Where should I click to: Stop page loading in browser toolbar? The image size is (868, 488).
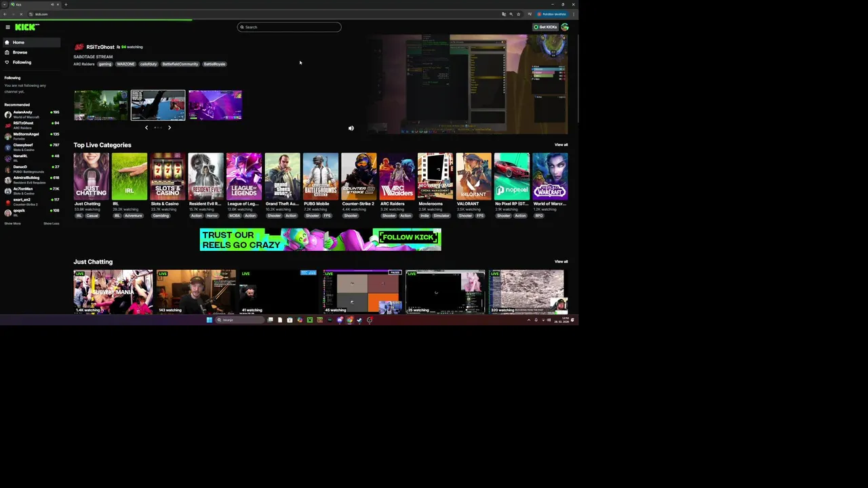pos(21,14)
